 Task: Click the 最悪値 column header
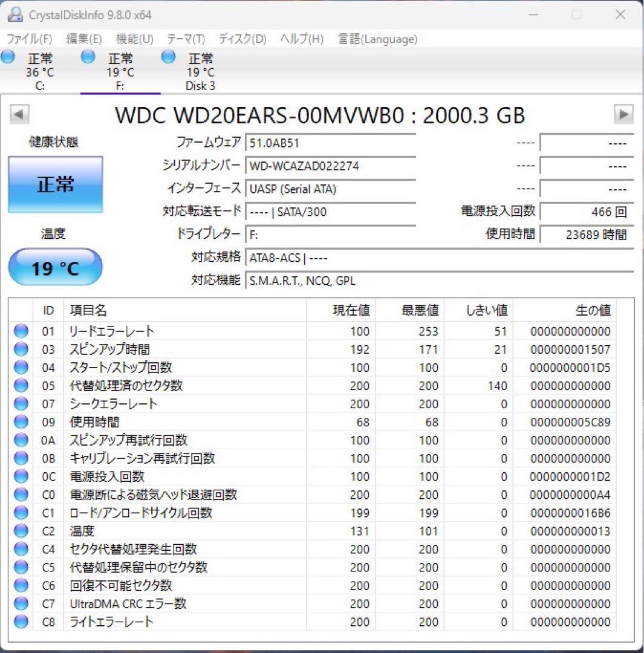point(410,310)
